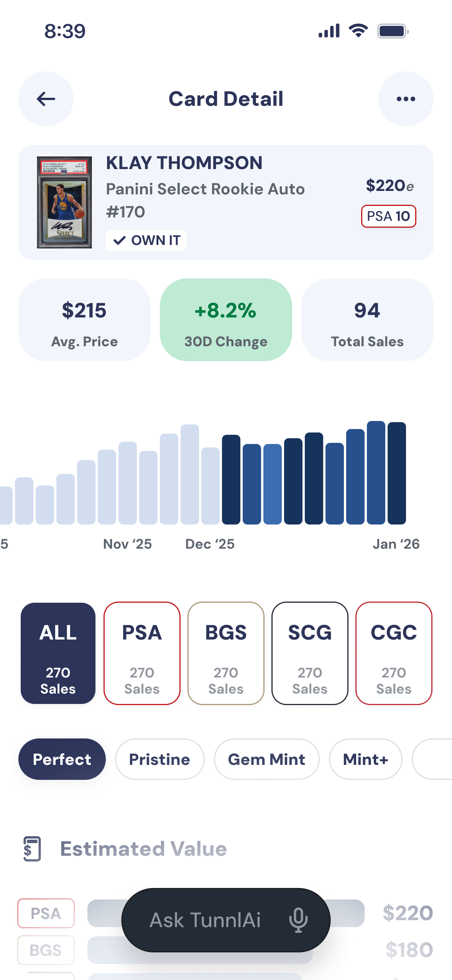The width and height of the screenshot is (452, 980).
Task: Tap the Estimated Value receipt icon
Action: point(32,849)
